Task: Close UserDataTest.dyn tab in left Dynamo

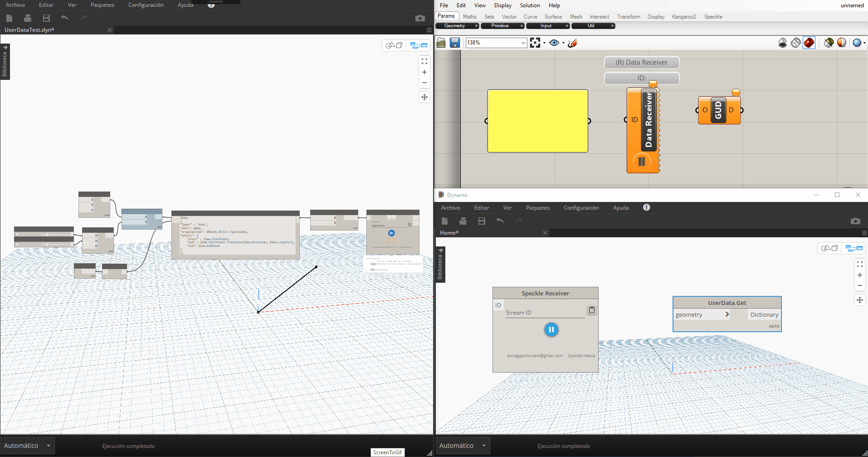Action: point(109,30)
